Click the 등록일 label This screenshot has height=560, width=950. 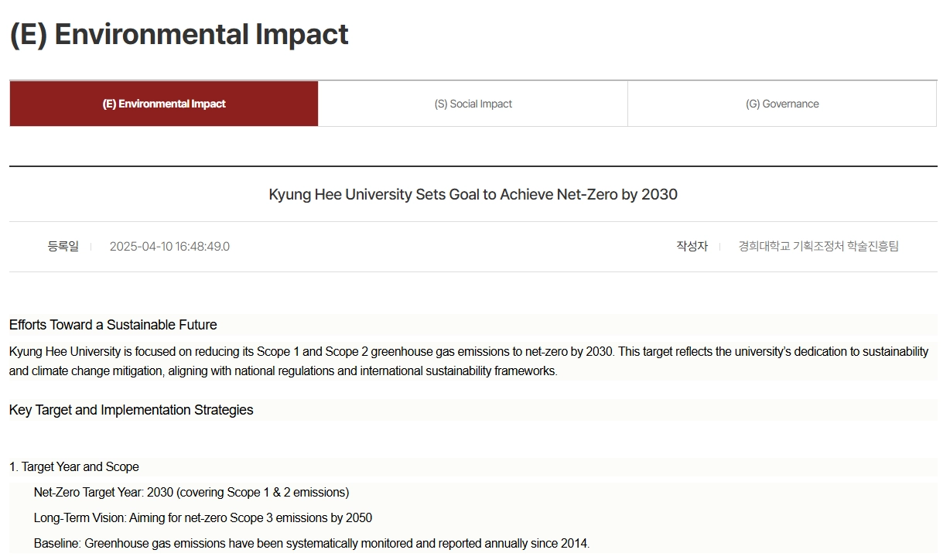63,247
